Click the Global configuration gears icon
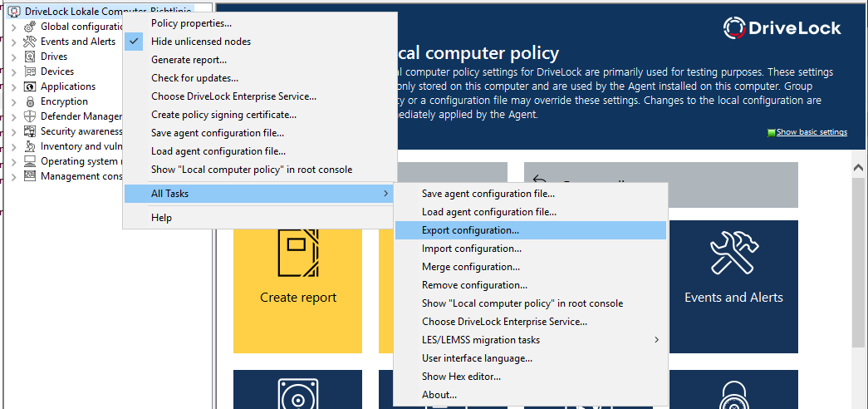The width and height of the screenshot is (868, 409). 31,27
